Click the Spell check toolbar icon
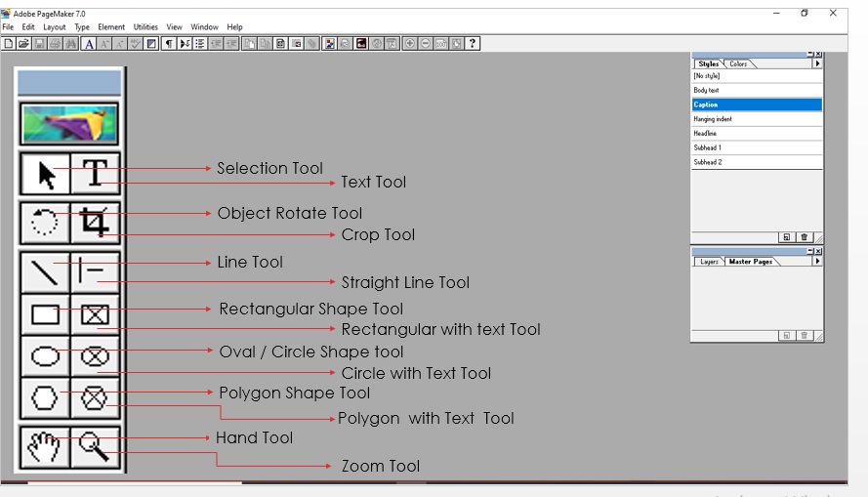 click(136, 44)
